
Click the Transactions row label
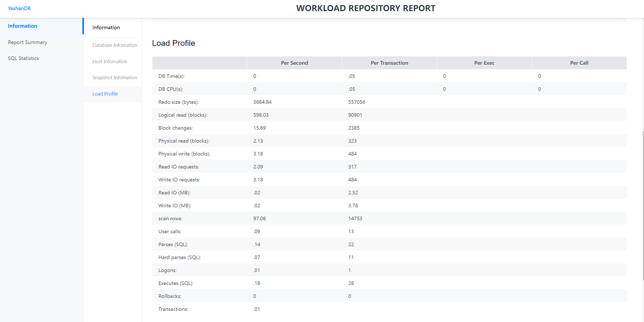pyautogui.click(x=173, y=309)
